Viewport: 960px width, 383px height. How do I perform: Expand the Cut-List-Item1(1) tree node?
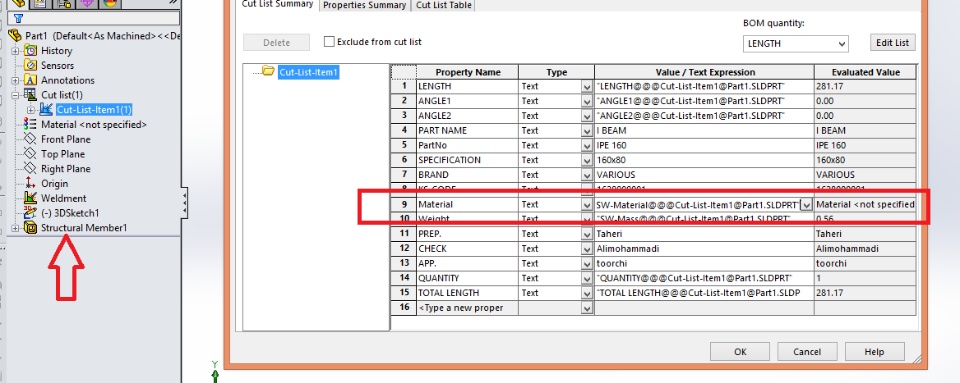(31, 110)
